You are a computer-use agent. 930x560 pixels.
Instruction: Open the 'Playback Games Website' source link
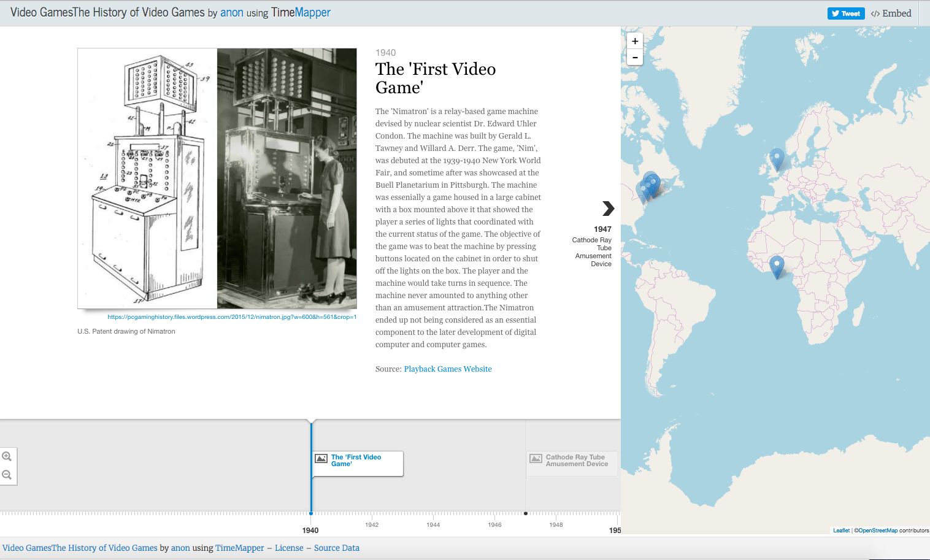pyautogui.click(x=447, y=369)
